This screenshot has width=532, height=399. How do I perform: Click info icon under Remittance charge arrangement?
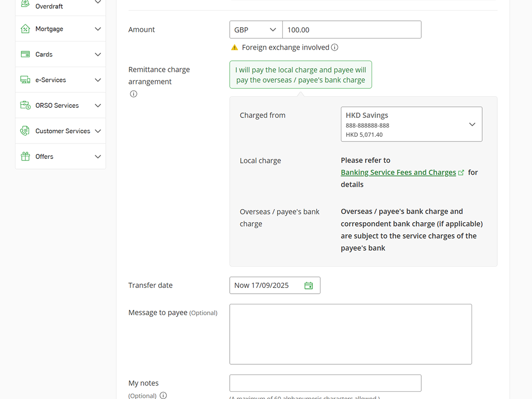(133, 94)
